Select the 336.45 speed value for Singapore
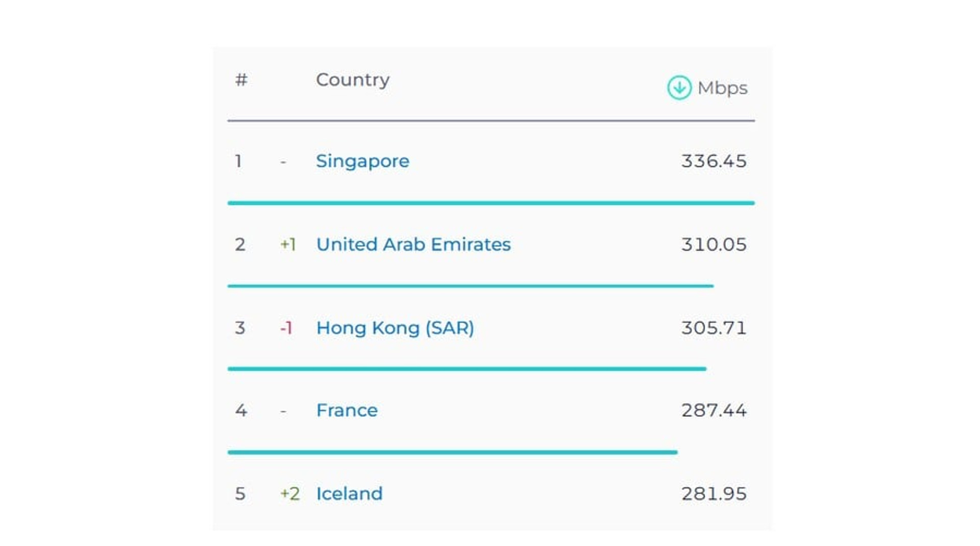The width and height of the screenshot is (980, 546). pyautogui.click(x=714, y=161)
